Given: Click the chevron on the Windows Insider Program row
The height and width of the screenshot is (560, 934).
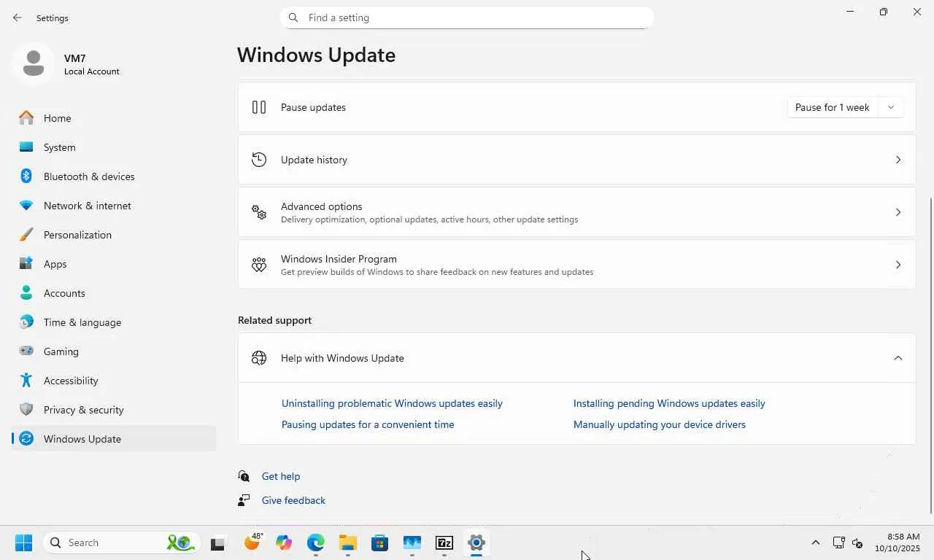Looking at the screenshot, I should point(898,265).
